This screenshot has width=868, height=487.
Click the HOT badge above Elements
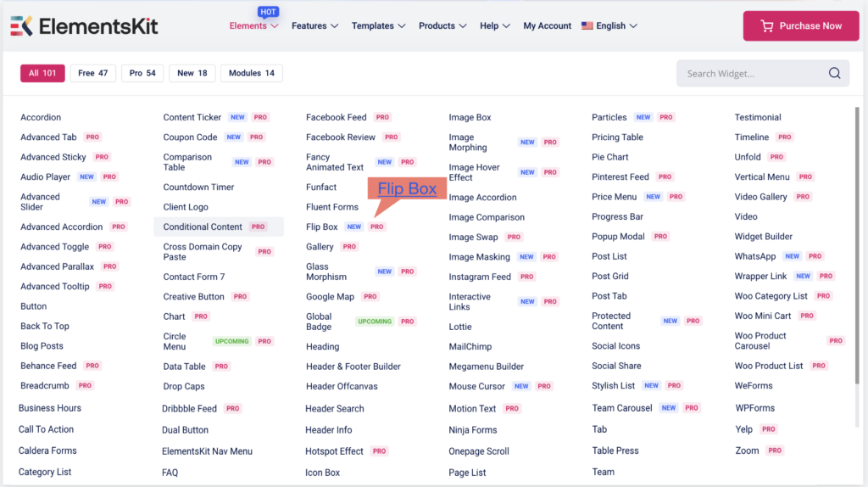point(268,12)
